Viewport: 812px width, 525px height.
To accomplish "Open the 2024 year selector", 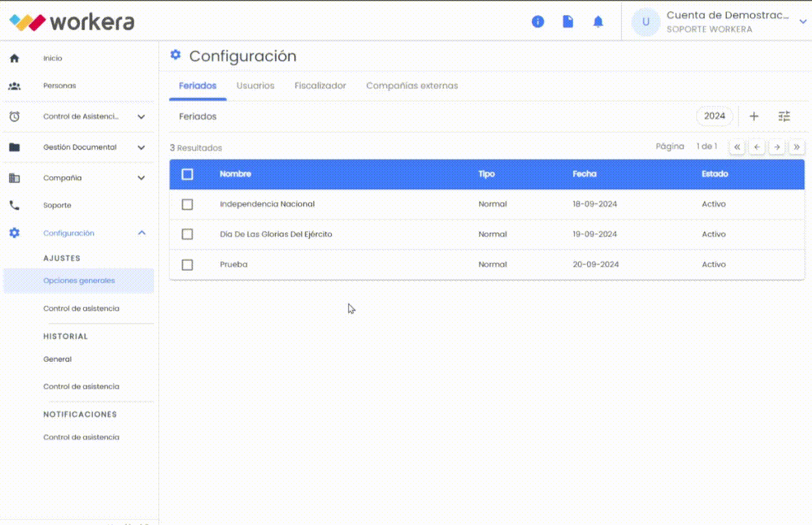I will point(715,116).
